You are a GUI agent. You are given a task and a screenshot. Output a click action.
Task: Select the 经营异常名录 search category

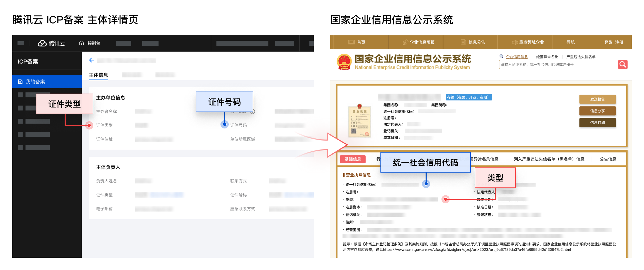[x=547, y=57]
